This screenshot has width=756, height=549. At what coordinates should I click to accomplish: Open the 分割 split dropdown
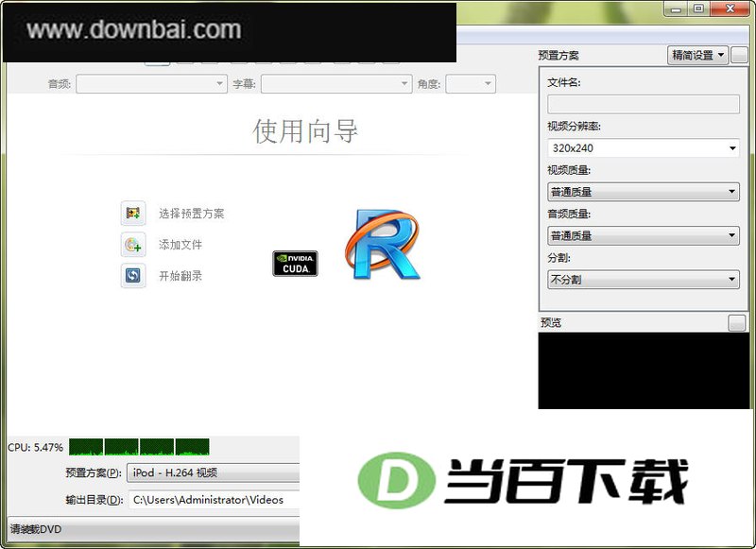tap(644, 280)
